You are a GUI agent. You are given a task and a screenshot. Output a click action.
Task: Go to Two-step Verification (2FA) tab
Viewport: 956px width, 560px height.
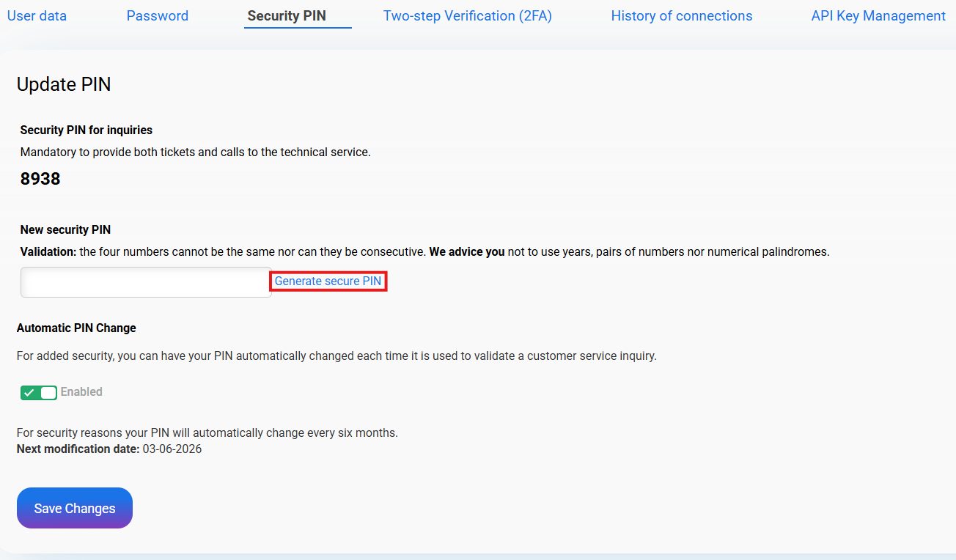pyautogui.click(x=468, y=15)
